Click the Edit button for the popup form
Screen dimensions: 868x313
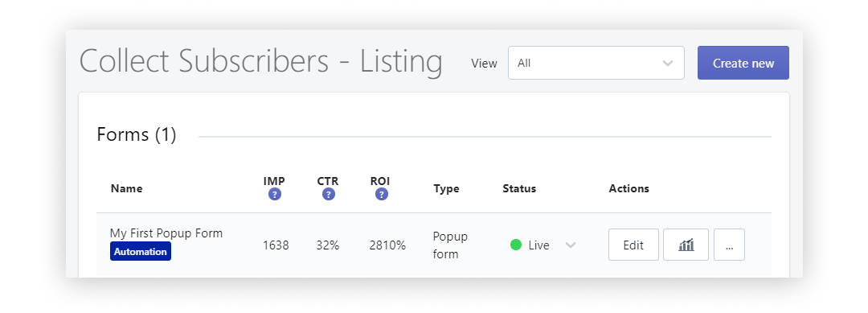[x=633, y=245]
